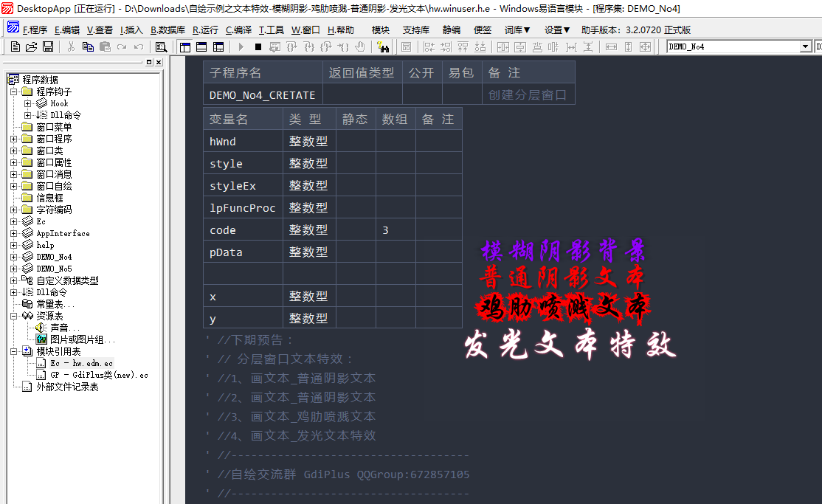Open the 设置▼ dropdown button
Screen dimensions: 822x504
pos(557,30)
